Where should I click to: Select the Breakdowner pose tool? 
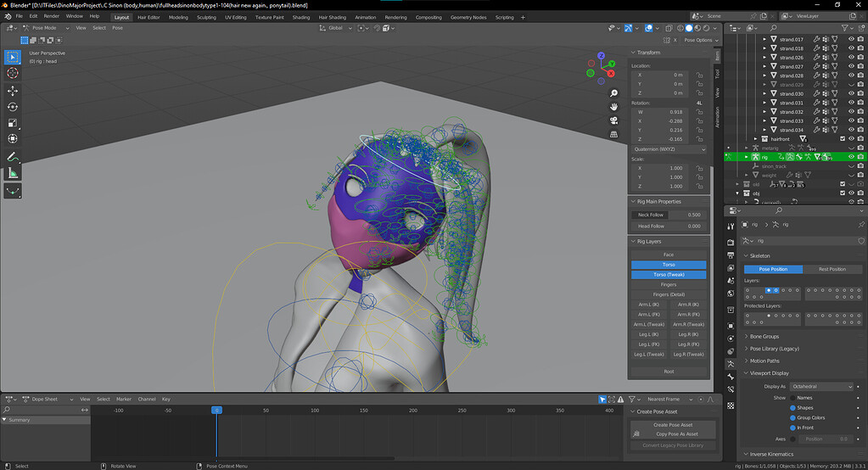coord(12,192)
